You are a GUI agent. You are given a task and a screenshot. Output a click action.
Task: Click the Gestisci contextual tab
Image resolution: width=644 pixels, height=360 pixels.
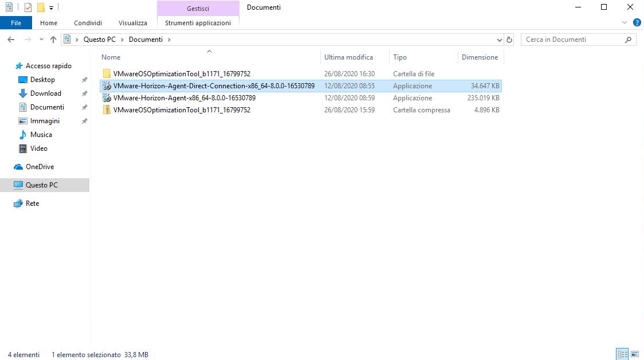(x=198, y=8)
